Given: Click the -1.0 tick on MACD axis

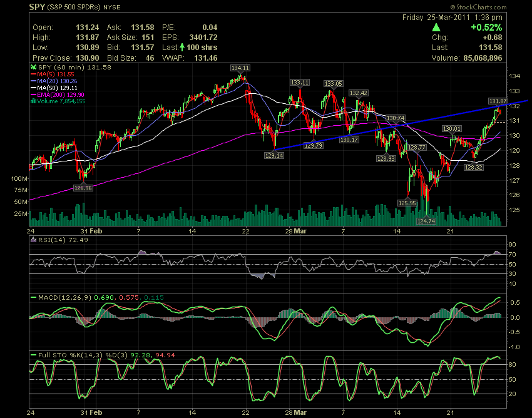Looking at the screenshot, I should (x=514, y=347).
